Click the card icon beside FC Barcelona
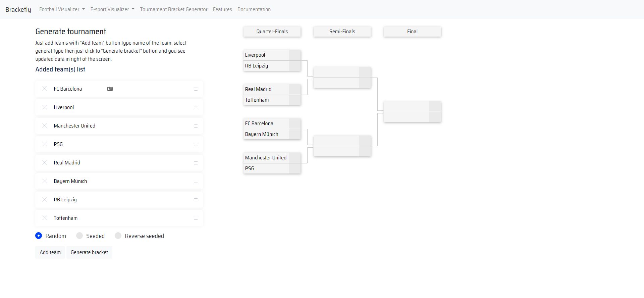644x298 pixels. (110, 89)
